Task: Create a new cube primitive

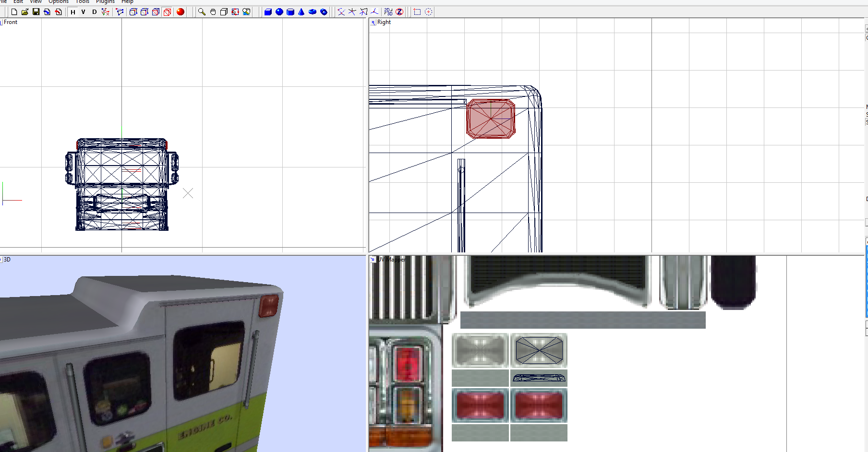Action: [268, 12]
